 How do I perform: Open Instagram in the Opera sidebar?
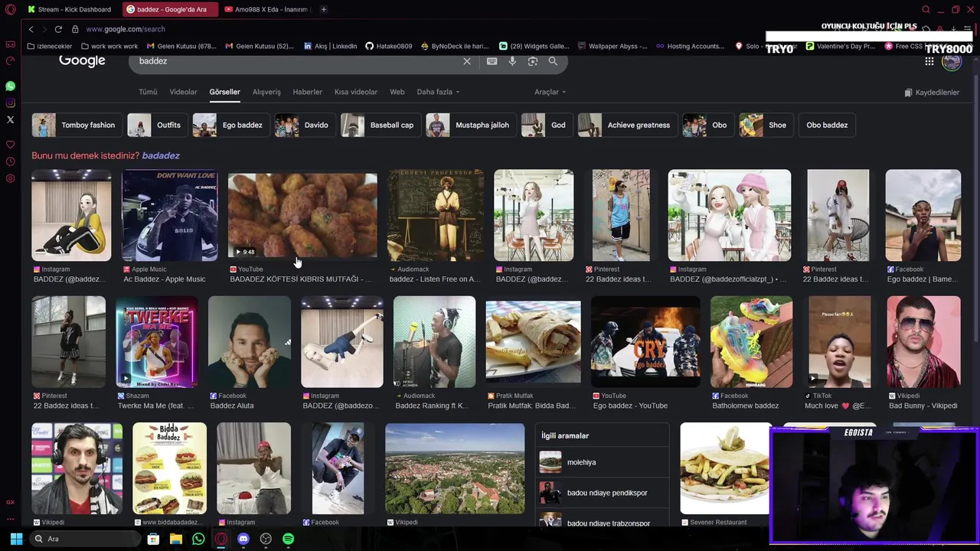coord(10,103)
